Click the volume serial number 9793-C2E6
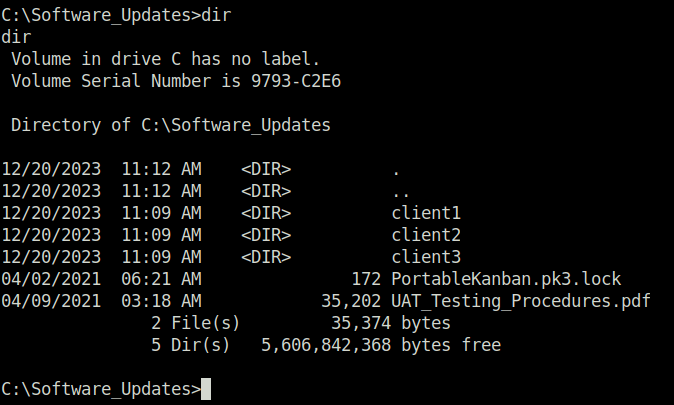Viewport: 674px width, 405px height. 296,81
